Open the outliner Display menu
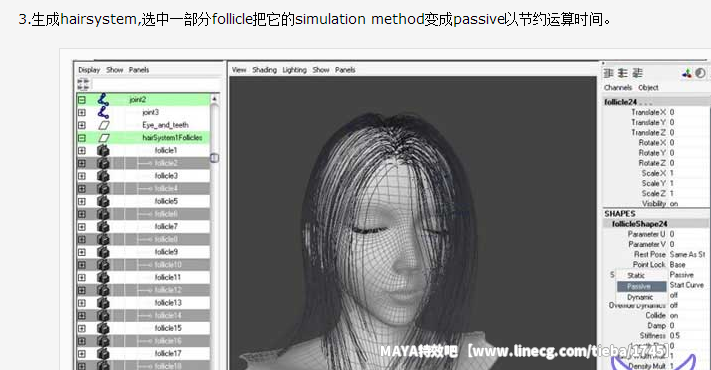 [x=89, y=70]
